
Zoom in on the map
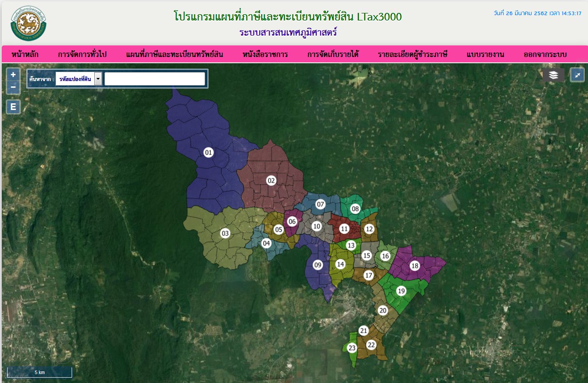13,75
